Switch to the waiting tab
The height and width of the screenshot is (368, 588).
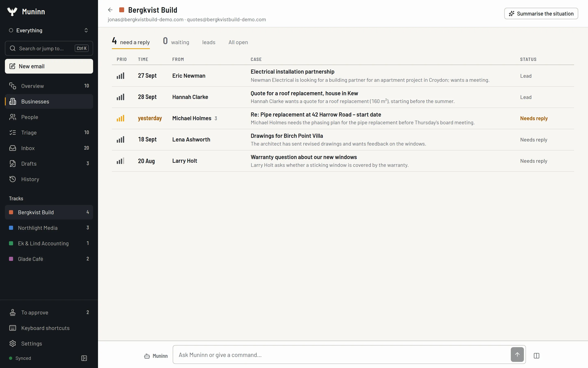[x=176, y=42]
